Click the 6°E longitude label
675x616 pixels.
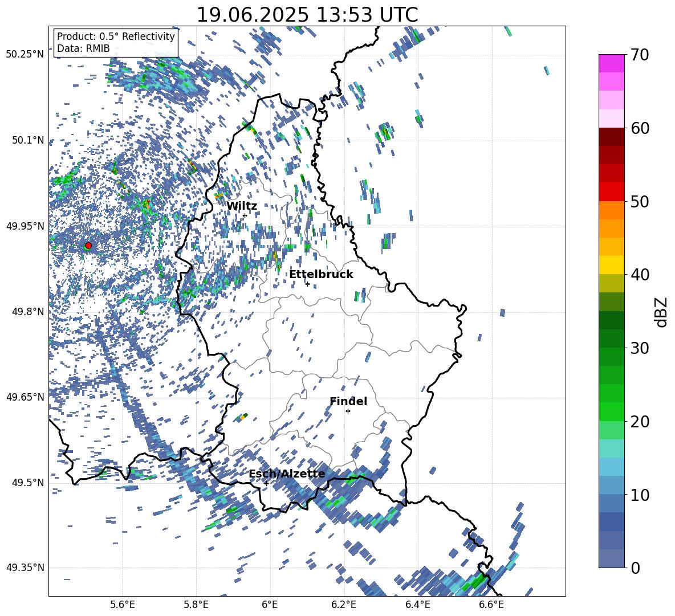tap(270, 605)
